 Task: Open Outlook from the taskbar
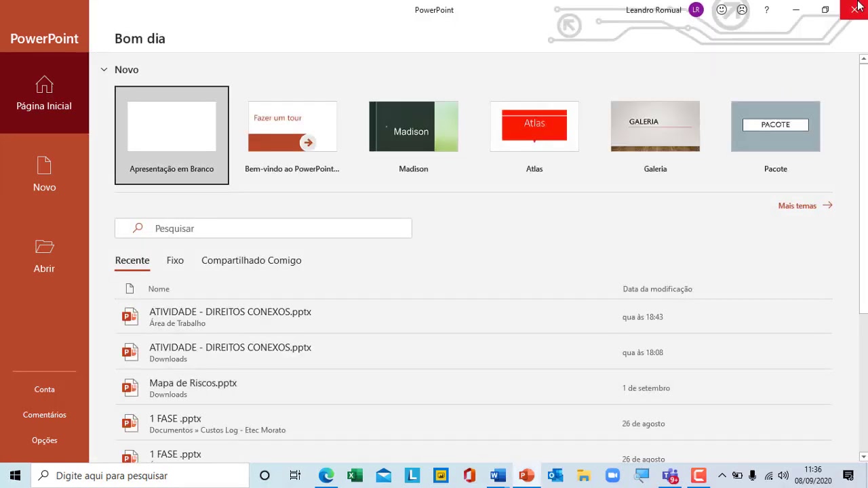555,476
